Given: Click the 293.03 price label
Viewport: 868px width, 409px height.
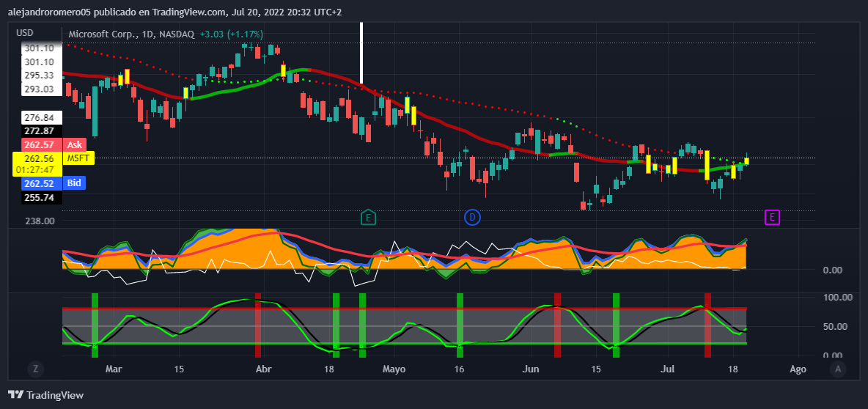Looking at the screenshot, I should 42,89.
